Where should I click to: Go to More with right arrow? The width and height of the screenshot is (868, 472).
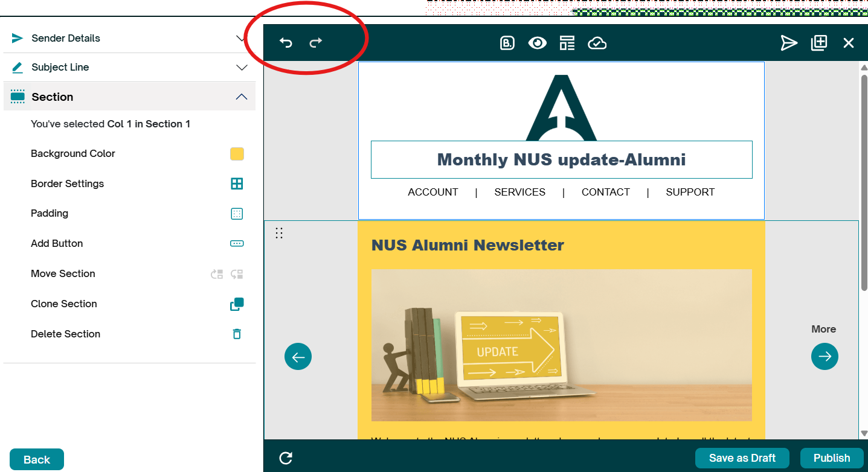(825, 357)
